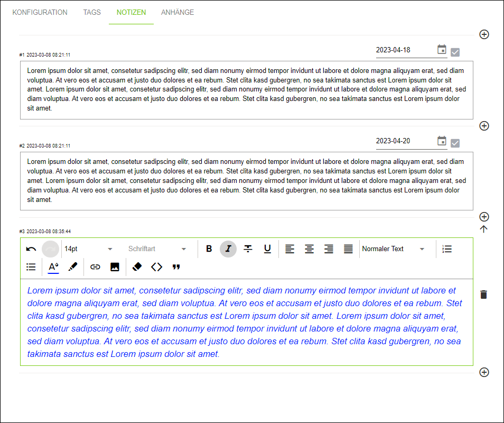The image size is (504, 423).
Task: Toggle the checkbox next to 2023-04-18
Action: click(455, 52)
